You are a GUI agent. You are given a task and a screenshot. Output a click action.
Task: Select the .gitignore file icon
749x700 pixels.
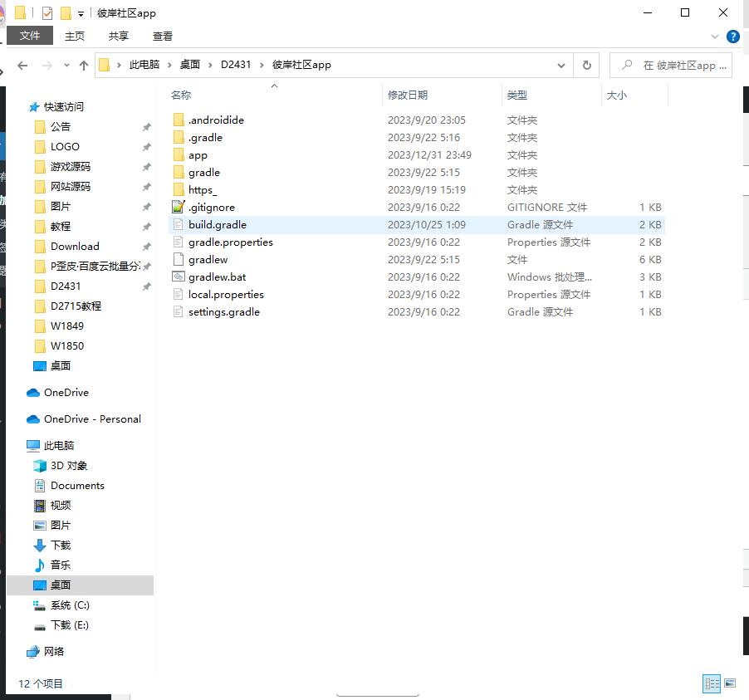(179, 207)
